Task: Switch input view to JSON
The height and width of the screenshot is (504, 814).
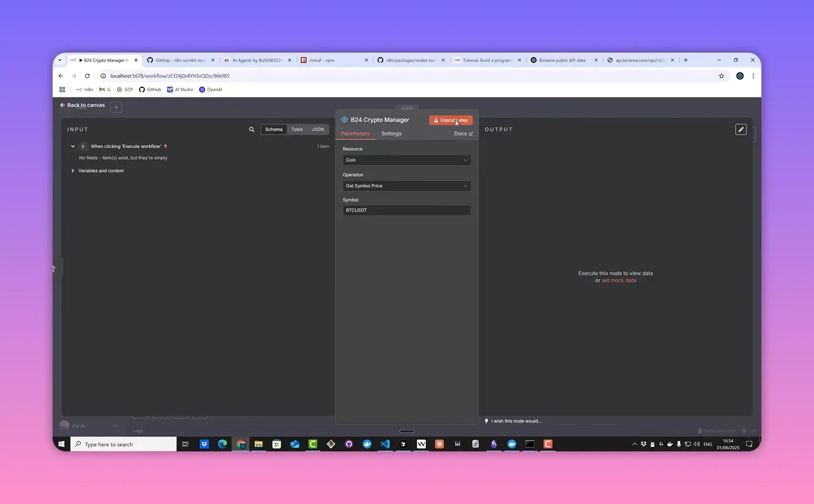Action: [317, 129]
